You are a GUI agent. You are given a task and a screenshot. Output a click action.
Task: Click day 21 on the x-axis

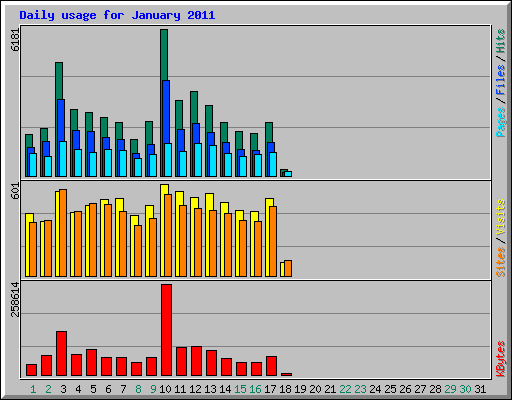(x=330, y=389)
